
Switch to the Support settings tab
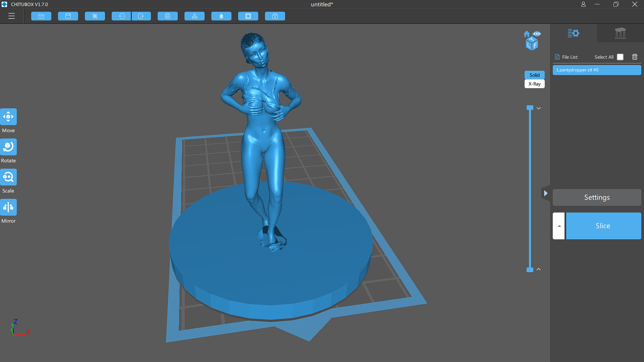click(620, 33)
